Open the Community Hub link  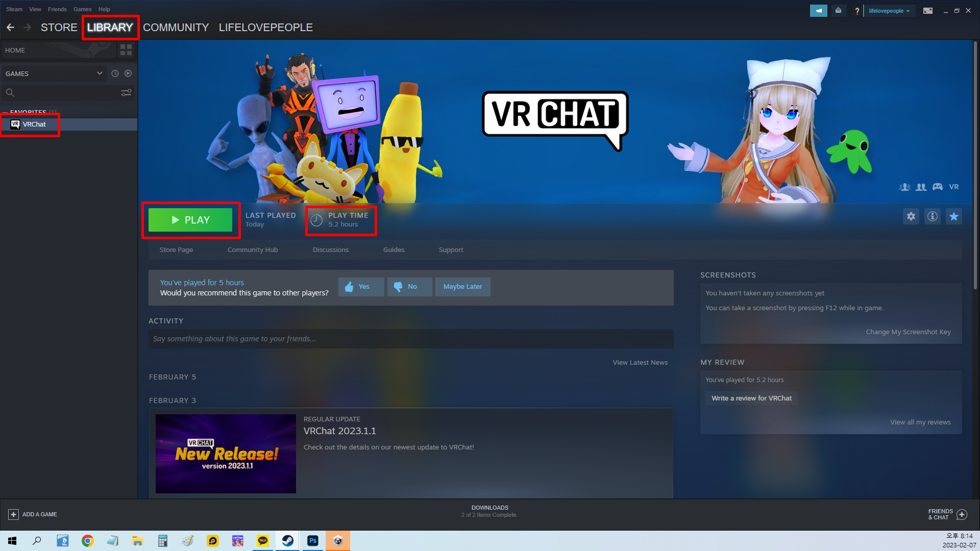(253, 250)
